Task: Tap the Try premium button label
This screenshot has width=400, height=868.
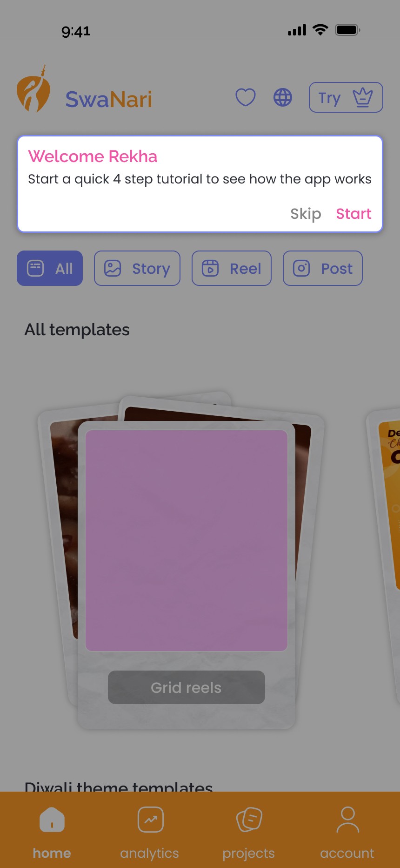Action: pyautogui.click(x=330, y=98)
